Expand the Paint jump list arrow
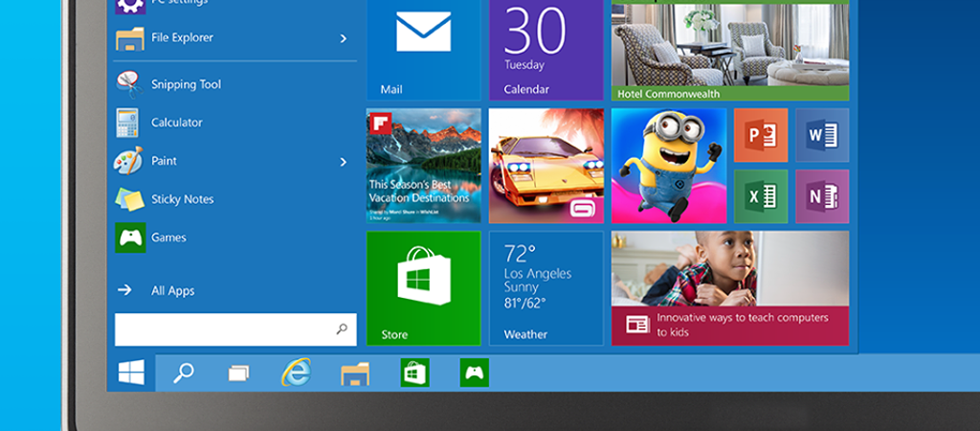The height and width of the screenshot is (431, 980). coord(343,162)
